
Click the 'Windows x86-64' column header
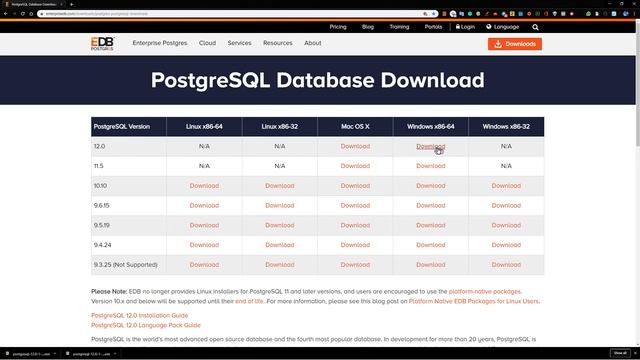click(431, 127)
